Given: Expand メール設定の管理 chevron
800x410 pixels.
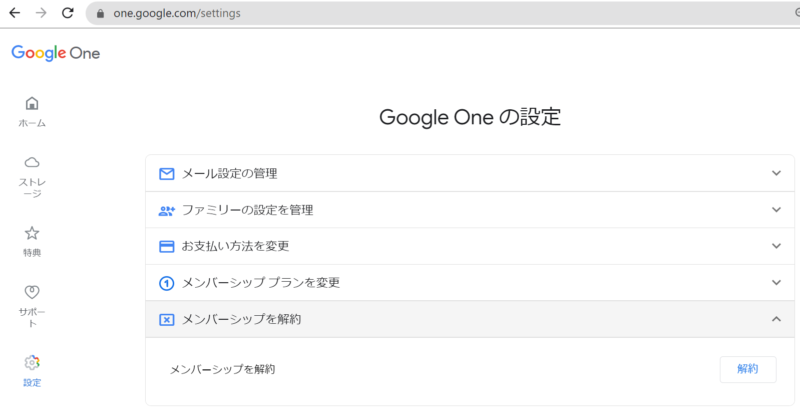Looking at the screenshot, I should [x=776, y=173].
